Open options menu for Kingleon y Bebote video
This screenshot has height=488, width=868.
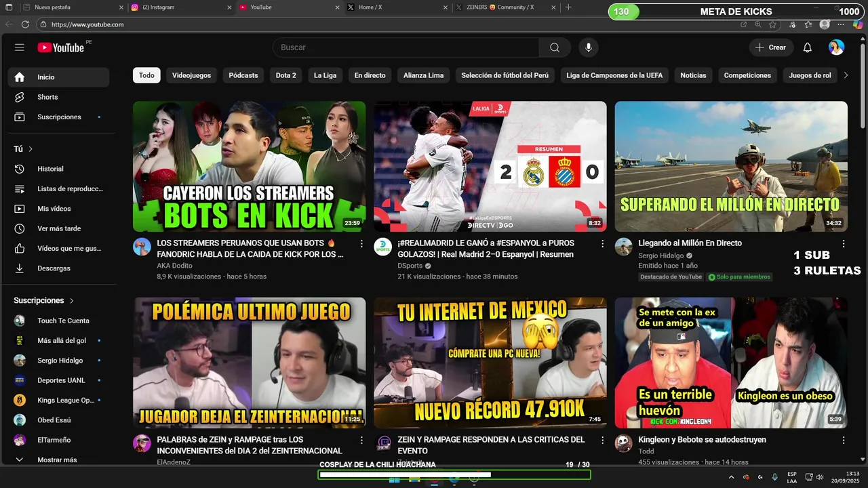coord(844,440)
